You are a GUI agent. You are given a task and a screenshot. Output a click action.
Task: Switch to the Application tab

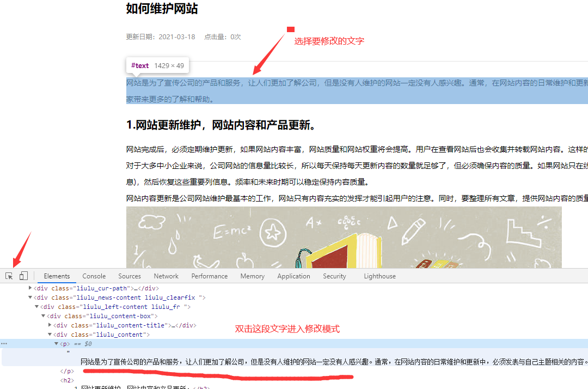293,276
